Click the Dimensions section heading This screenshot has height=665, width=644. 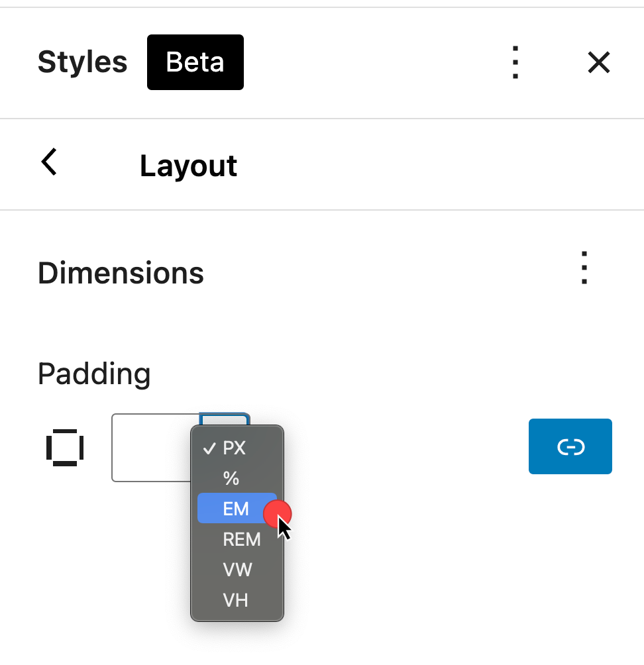point(121,273)
